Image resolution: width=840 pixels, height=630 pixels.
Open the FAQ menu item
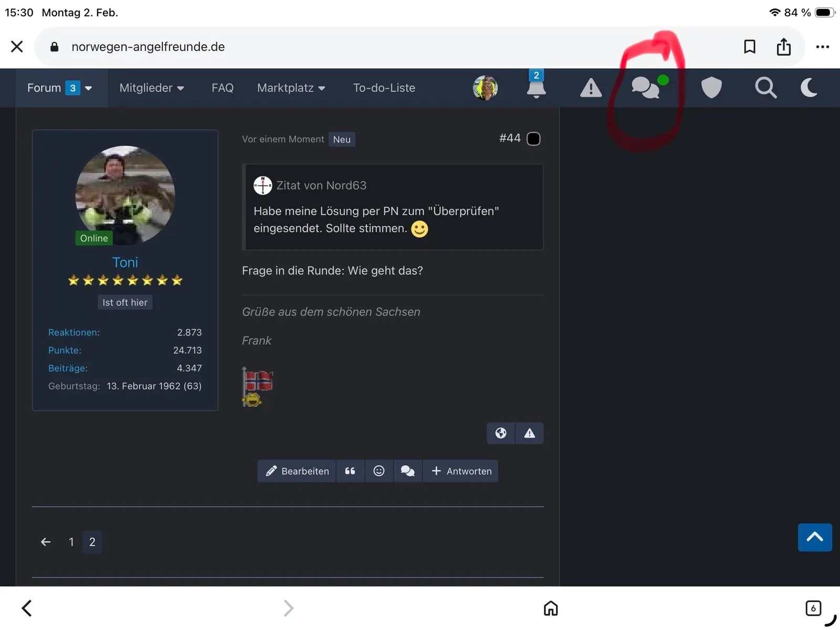pos(223,88)
